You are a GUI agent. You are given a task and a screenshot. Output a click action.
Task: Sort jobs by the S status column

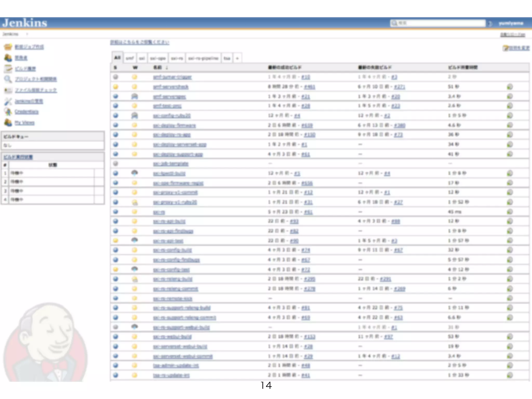[115, 68]
